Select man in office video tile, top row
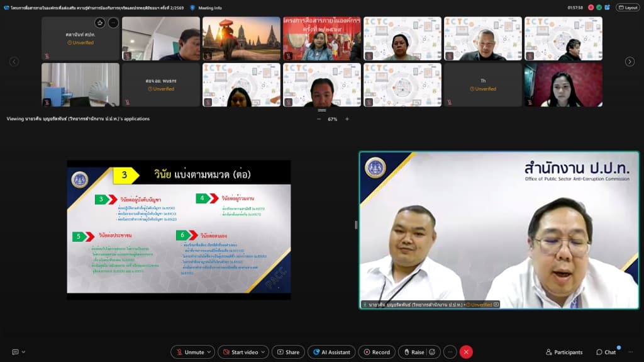 [x=161, y=38]
